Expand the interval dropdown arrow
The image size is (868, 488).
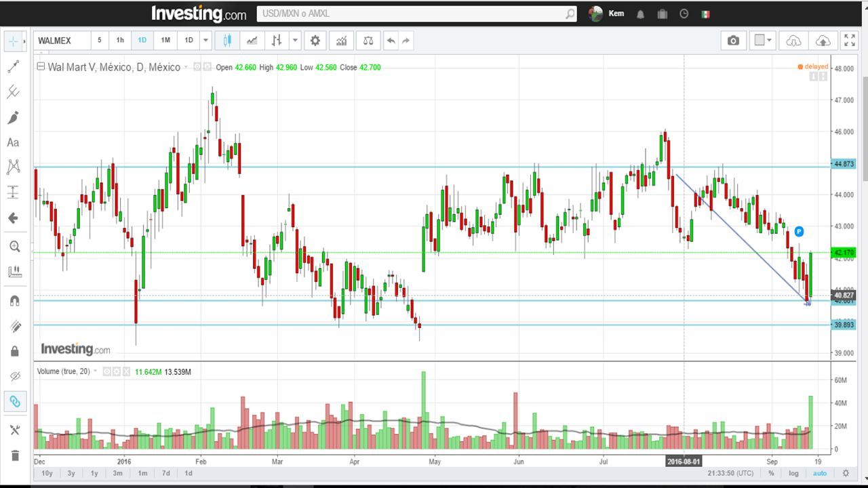(205, 40)
